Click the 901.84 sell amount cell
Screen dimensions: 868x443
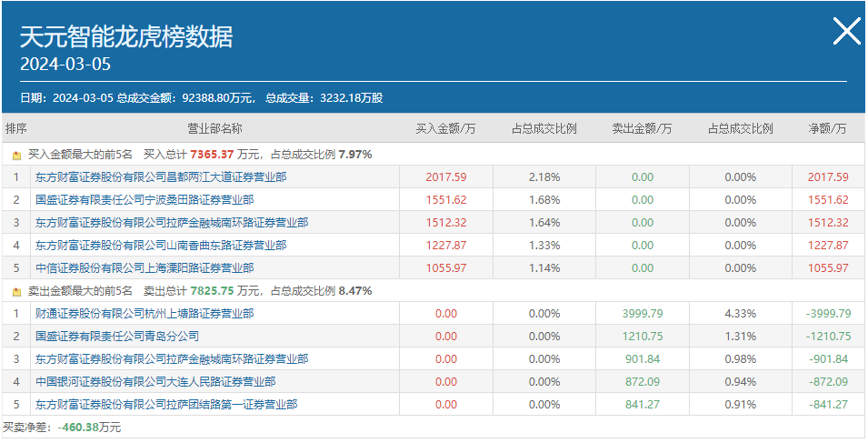643,358
